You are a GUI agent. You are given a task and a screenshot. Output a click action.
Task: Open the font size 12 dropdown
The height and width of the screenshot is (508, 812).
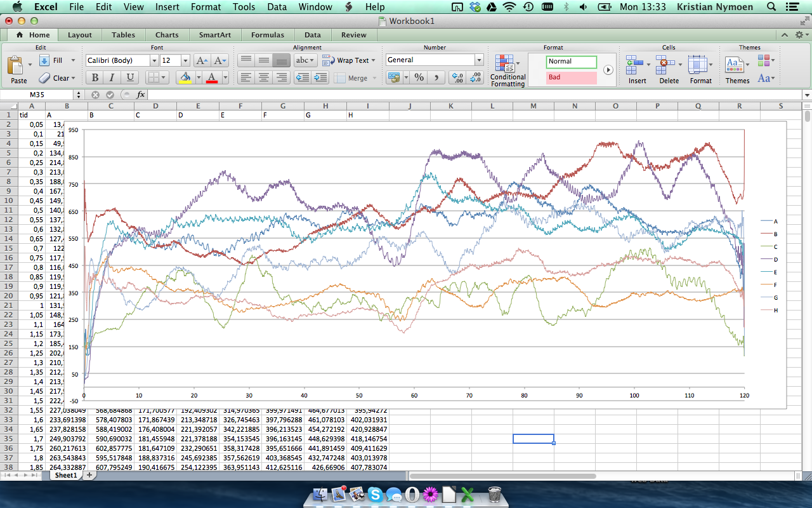pos(185,60)
